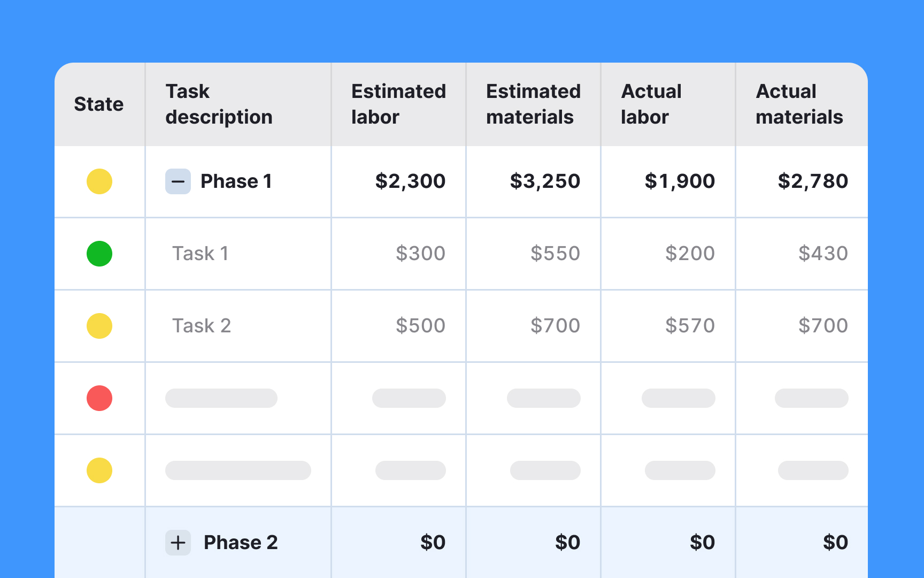
Task: Select the Estimated materials column header
Action: pyautogui.click(x=533, y=104)
